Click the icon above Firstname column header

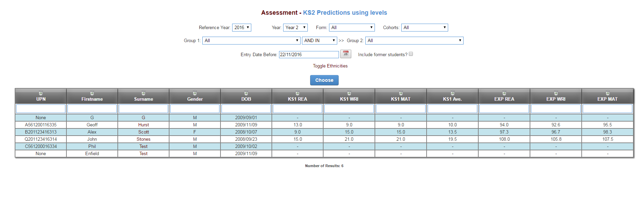pos(92,93)
